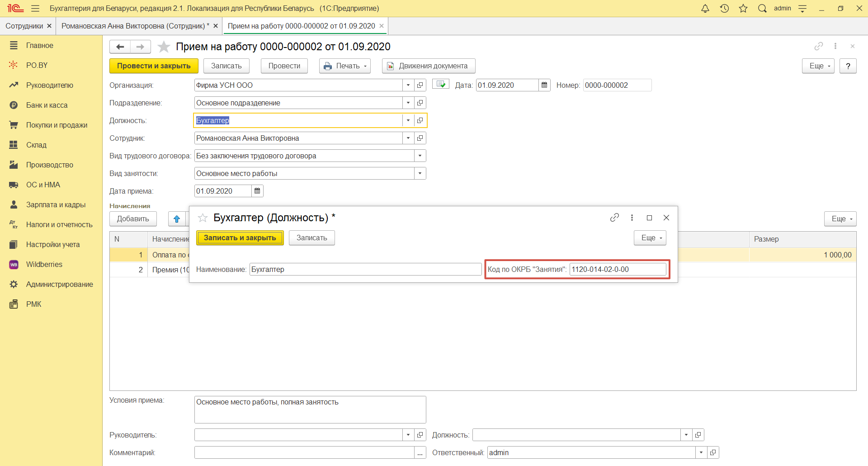This screenshot has height=466, width=868.
Task: Click the calendar icon for Дата приема
Action: pyautogui.click(x=257, y=191)
